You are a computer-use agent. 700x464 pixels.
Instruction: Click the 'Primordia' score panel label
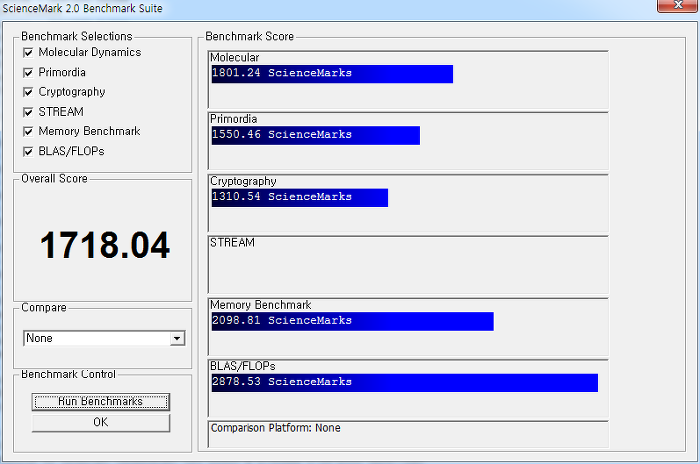[233, 119]
